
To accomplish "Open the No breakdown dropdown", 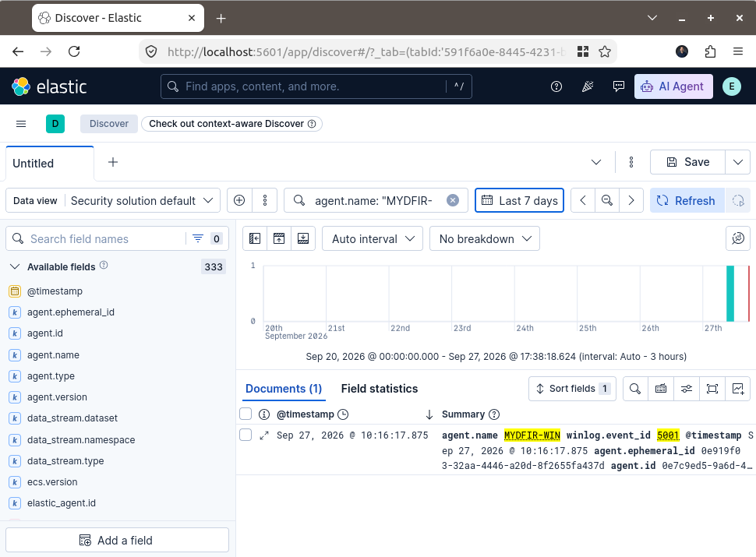I will 485,238.
